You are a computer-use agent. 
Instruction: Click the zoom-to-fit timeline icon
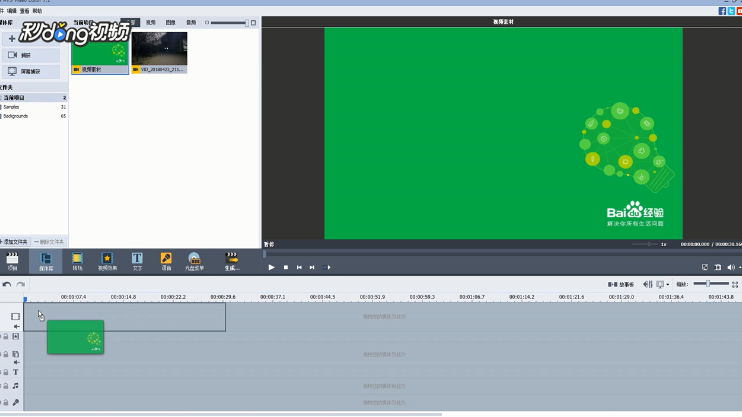735,284
